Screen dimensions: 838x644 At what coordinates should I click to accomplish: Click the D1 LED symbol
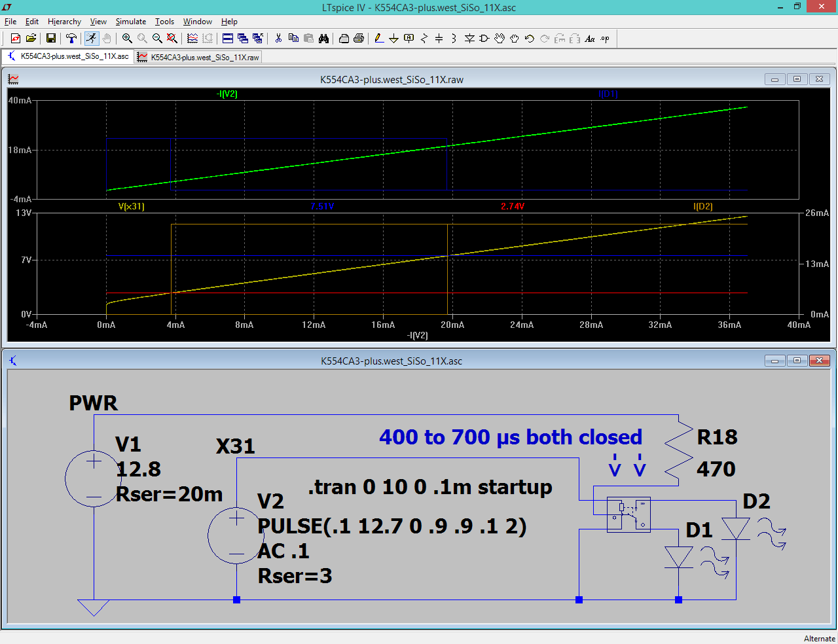click(678, 558)
